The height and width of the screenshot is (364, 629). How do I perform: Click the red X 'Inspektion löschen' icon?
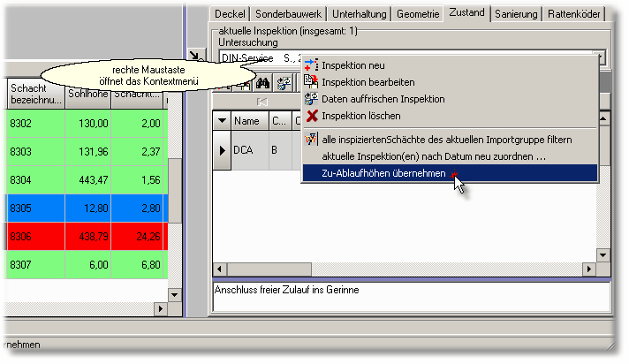pos(310,116)
